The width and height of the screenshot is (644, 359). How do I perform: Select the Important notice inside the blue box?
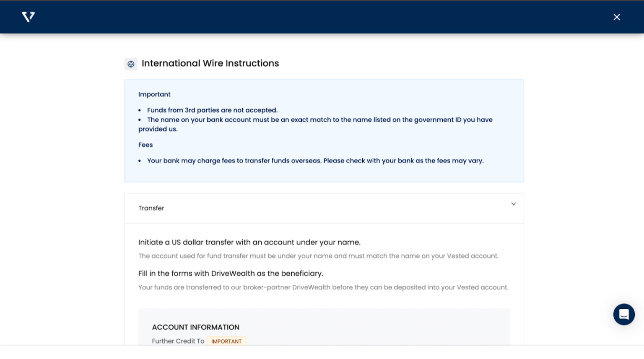click(154, 94)
